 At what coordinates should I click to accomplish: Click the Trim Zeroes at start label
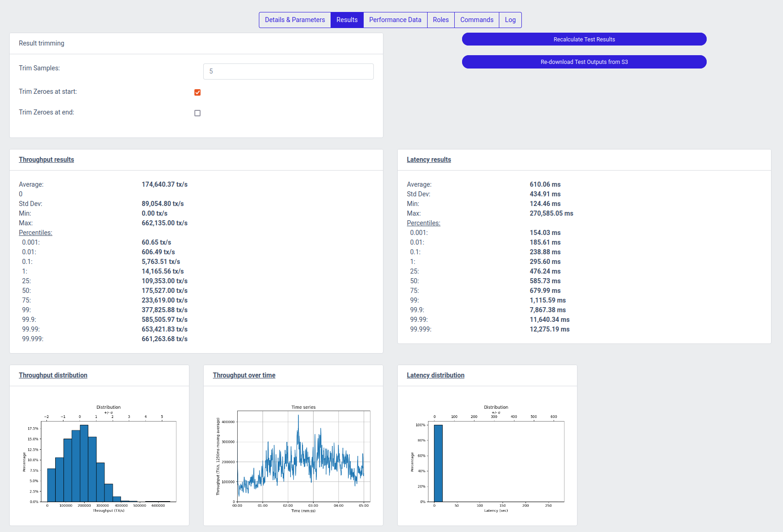point(48,92)
